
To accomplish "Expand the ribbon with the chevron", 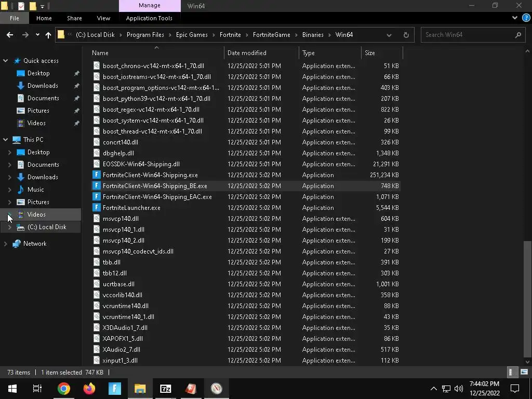I will coord(515,18).
